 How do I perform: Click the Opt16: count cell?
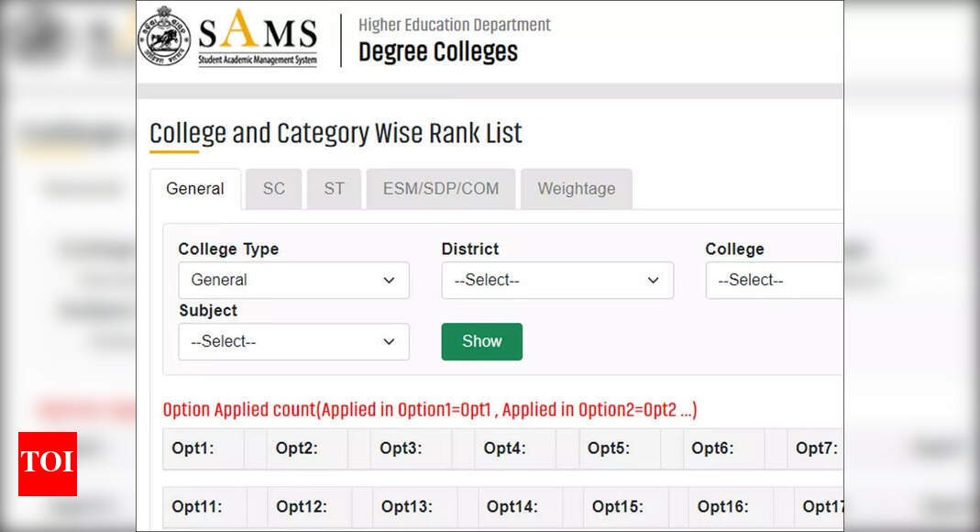[x=732, y=507]
